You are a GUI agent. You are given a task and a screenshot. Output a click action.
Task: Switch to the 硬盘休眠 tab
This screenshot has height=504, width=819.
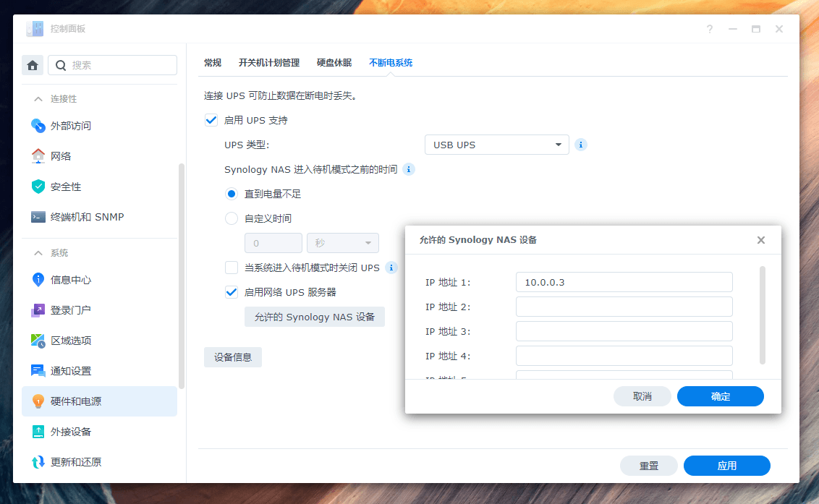(x=334, y=63)
